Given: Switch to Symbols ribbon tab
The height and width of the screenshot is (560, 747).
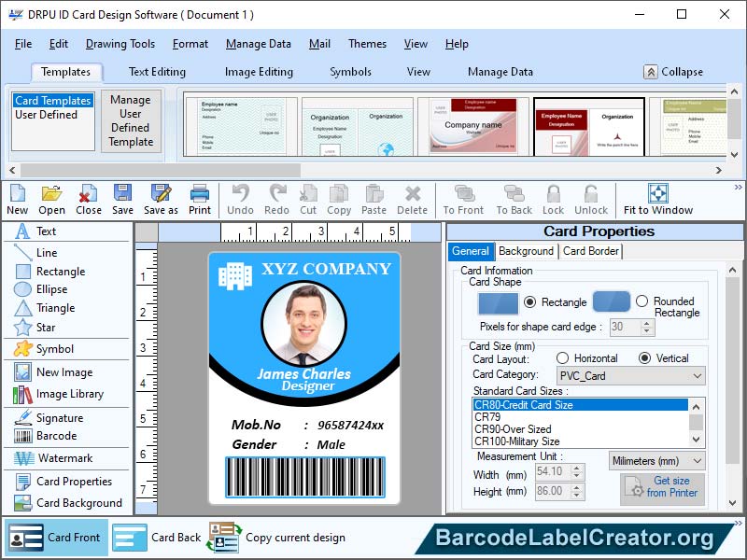Looking at the screenshot, I should (350, 72).
